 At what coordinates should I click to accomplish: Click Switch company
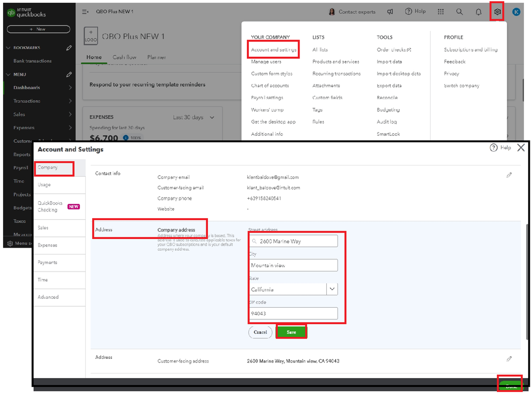pyautogui.click(x=462, y=86)
